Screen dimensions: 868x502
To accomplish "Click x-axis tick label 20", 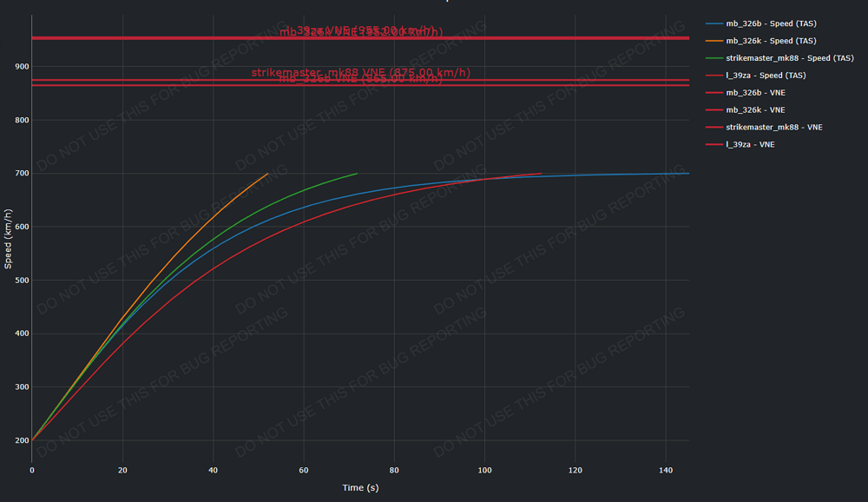I will coord(122,470).
